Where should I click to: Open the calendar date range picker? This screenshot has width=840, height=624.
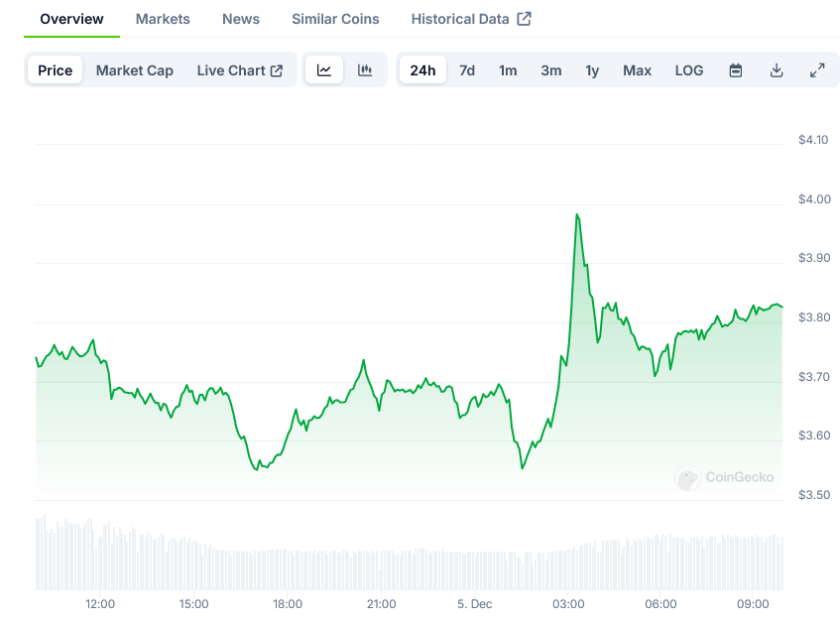(x=736, y=70)
